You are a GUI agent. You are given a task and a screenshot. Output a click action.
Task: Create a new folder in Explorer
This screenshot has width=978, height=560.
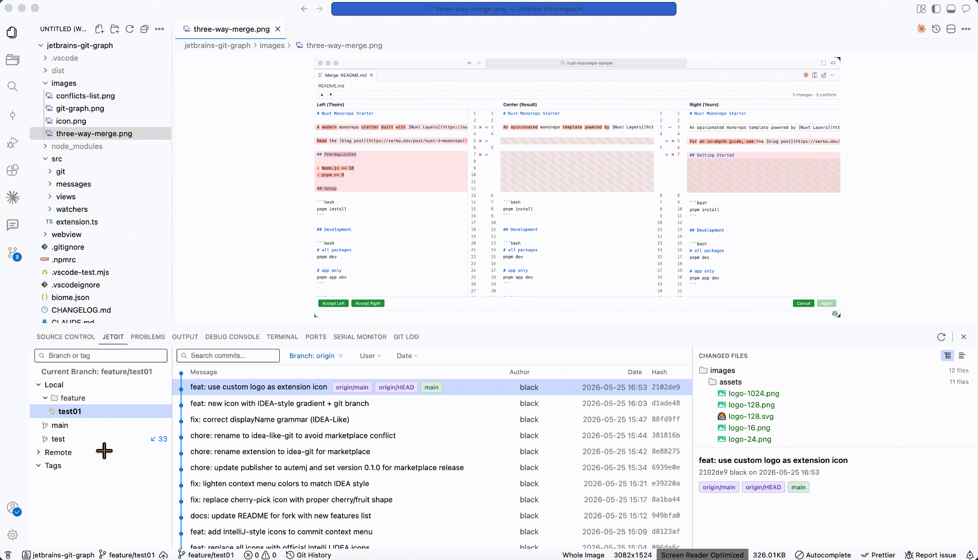click(x=115, y=29)
